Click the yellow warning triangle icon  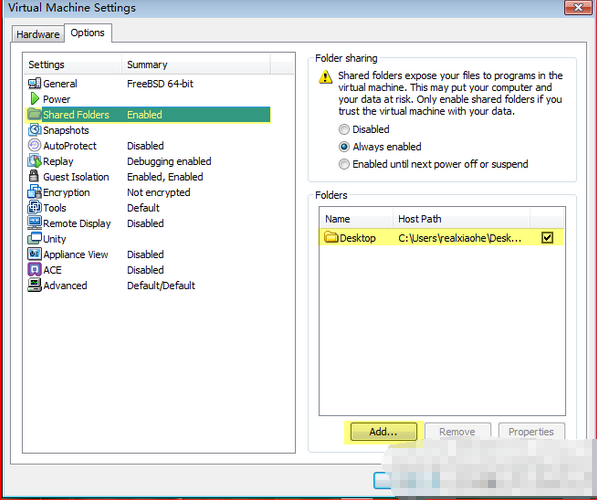(x=325, y=77)
